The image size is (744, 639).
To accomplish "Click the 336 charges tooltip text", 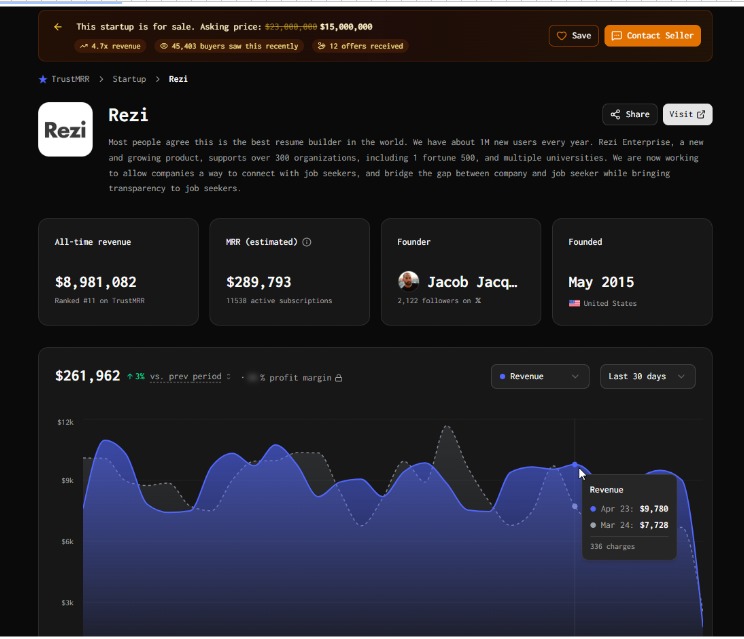I will point(612,546).
